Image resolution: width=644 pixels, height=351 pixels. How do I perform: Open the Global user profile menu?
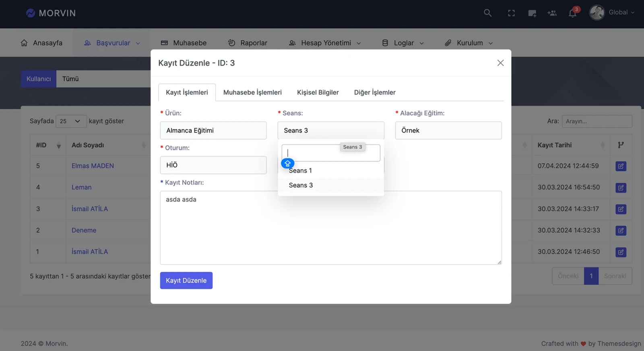[x=612, y=13]
